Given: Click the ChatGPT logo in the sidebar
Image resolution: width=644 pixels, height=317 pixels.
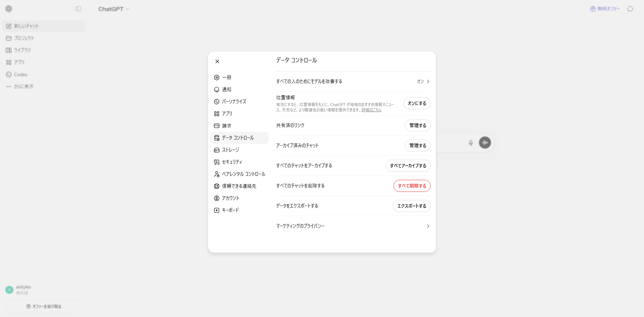Looking at the screenshot, I should [x=9, y=9].
